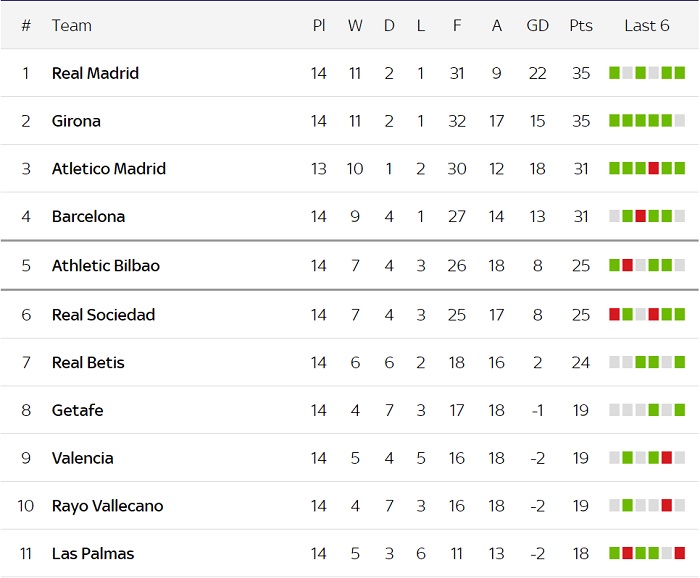Click the Team column header
Image resolution: width=700 pixels, height=578 pixels.
pos(71,25)
